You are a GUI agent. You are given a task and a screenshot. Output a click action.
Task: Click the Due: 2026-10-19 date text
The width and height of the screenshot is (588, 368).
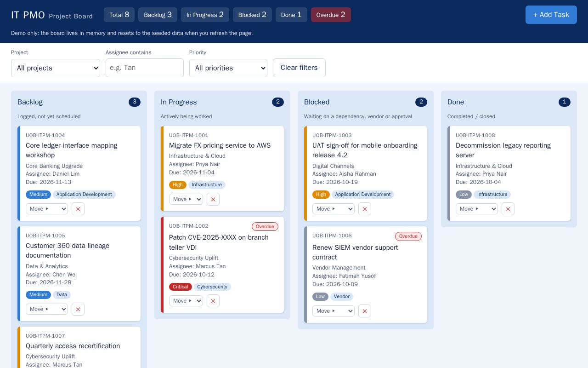coord(335,182)
